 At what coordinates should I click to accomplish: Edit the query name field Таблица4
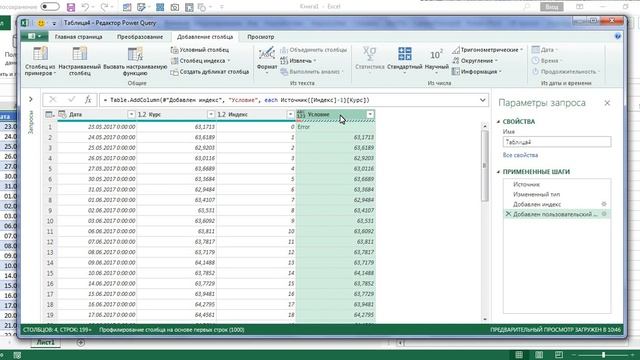click(x=557, y=142)
